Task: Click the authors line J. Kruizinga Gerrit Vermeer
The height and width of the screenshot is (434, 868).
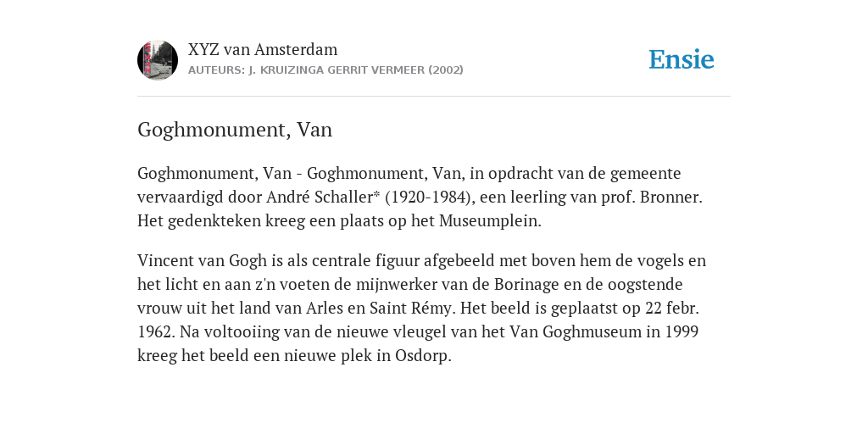Action: [x=325, y=70]
